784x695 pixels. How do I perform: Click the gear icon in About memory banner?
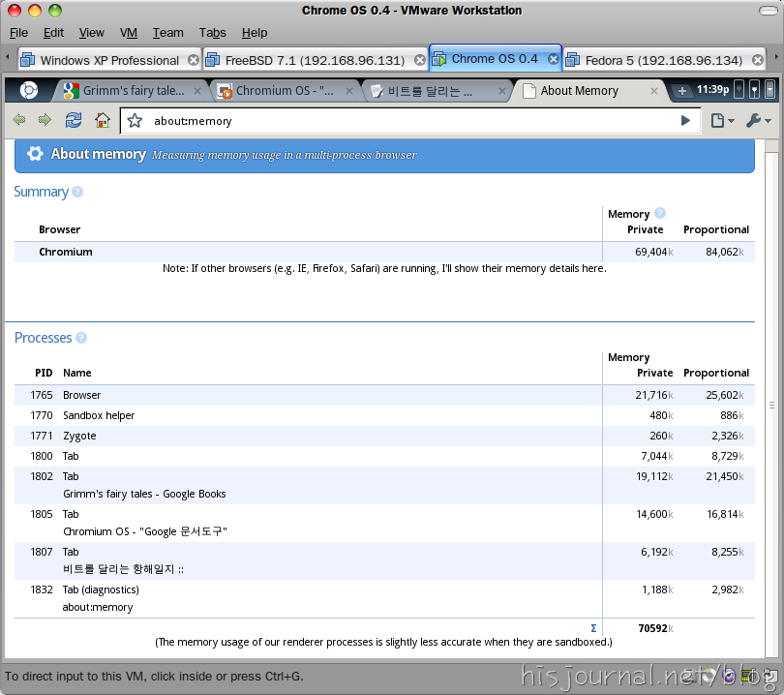click(x=35, y=154)
